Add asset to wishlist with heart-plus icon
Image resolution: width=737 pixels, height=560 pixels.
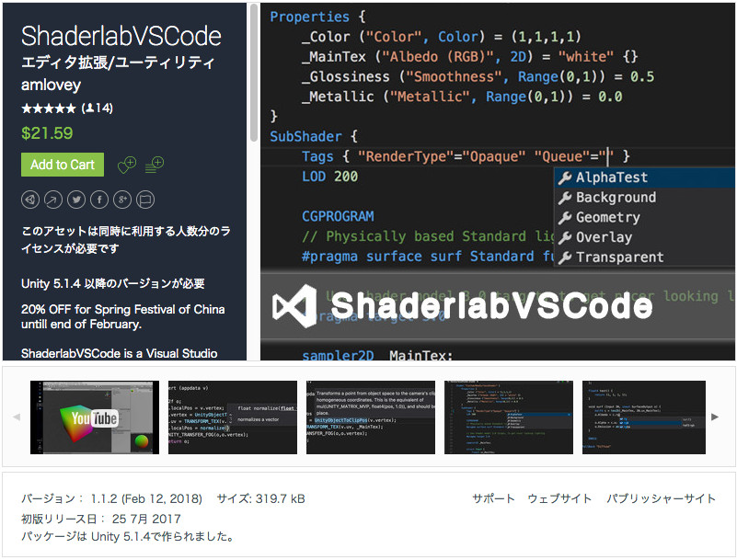127,165
